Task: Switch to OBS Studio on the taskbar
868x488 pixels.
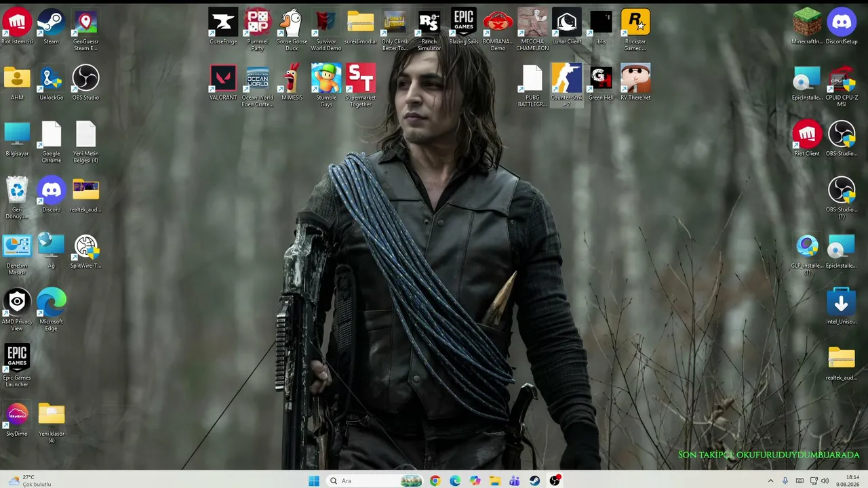Action: [x=555, y=481]
